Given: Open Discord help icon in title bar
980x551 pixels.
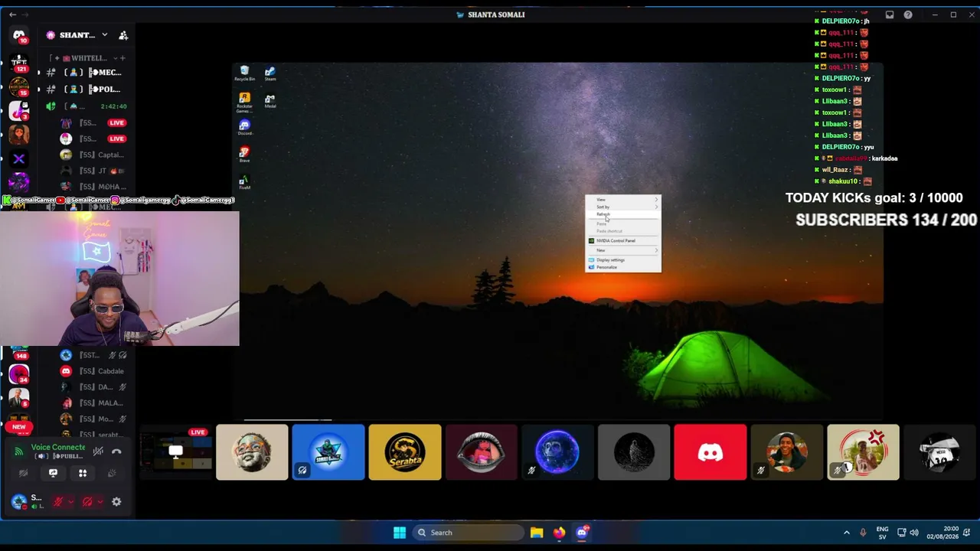Looking at the screenshot, I should pos(908,15).
